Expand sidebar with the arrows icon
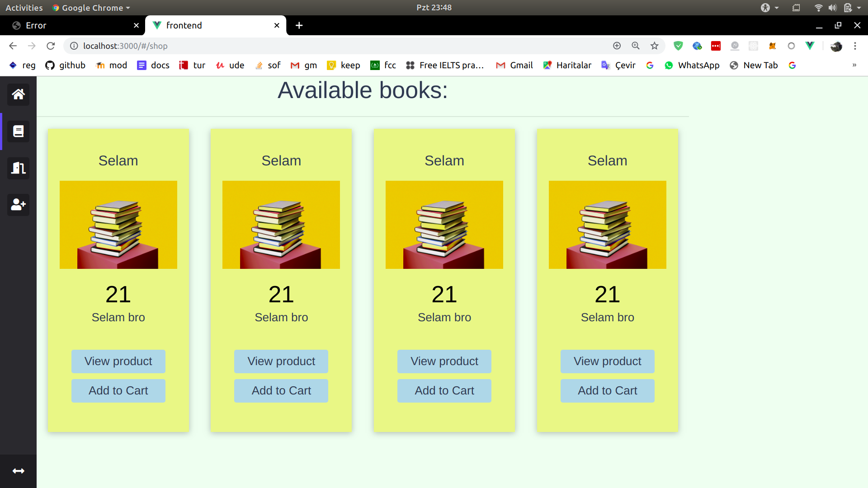 (18, 471)
